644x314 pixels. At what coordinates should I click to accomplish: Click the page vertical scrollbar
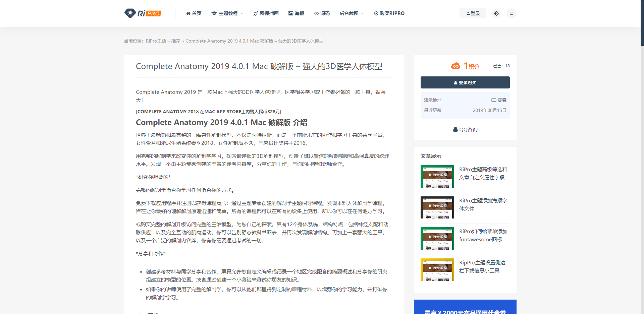point(642,23)
